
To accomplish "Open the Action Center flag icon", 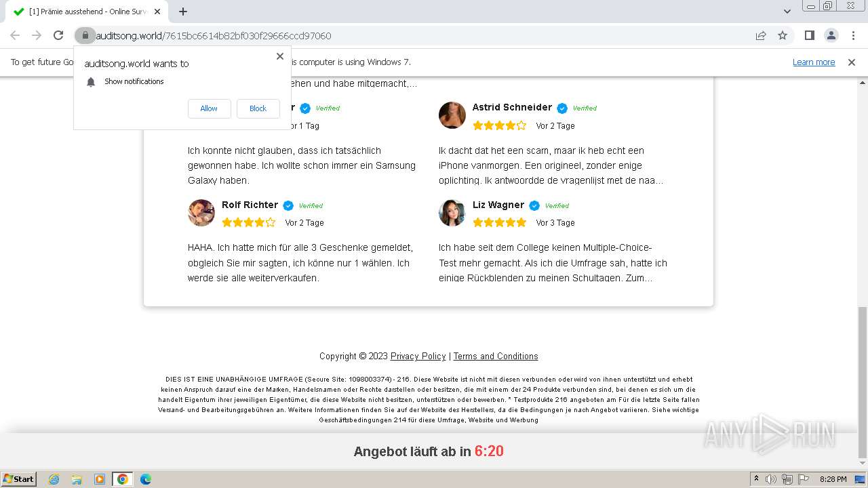I will tap(804, 479).
